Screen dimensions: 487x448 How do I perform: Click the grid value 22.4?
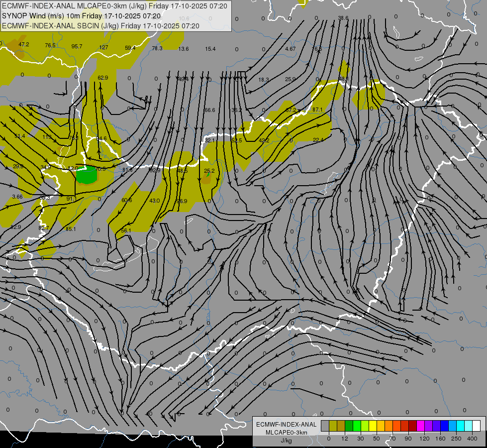pos(318,140)
